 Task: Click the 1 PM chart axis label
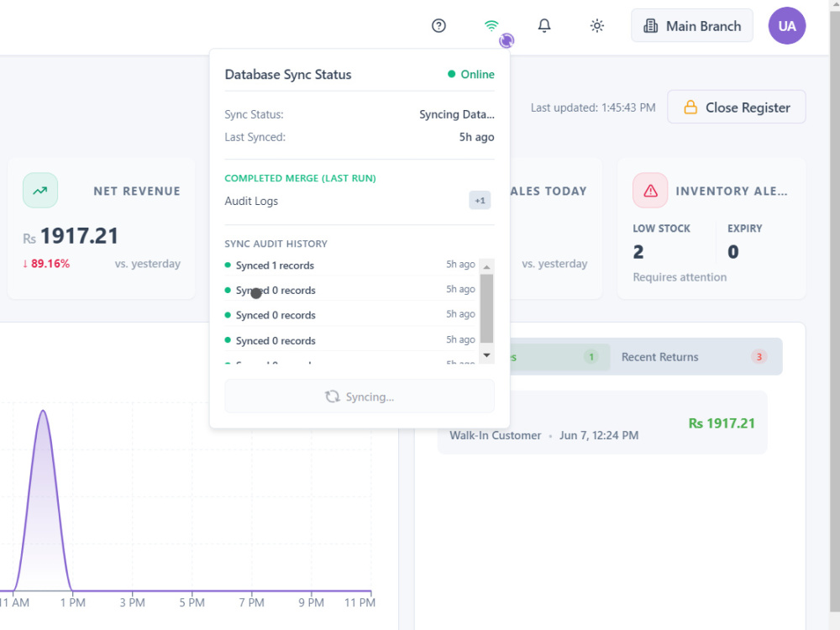[x=72, y=602]
